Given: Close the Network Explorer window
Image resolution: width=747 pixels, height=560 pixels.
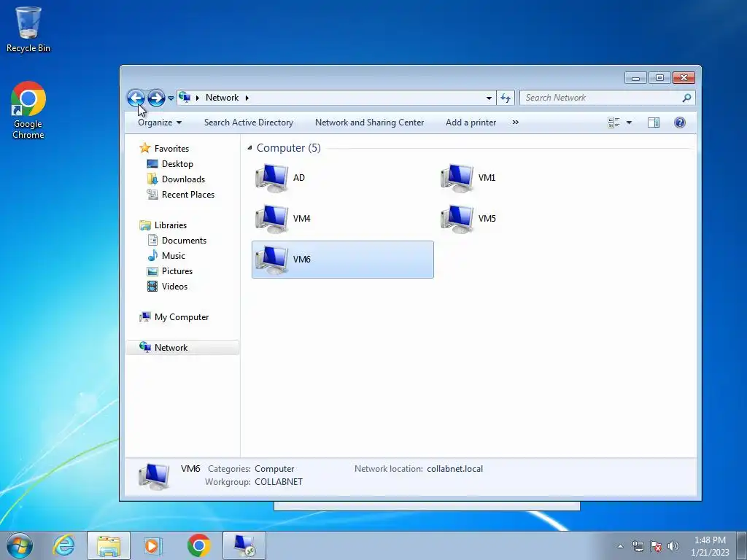Looking at the screenshot, I should coord(684,77).
